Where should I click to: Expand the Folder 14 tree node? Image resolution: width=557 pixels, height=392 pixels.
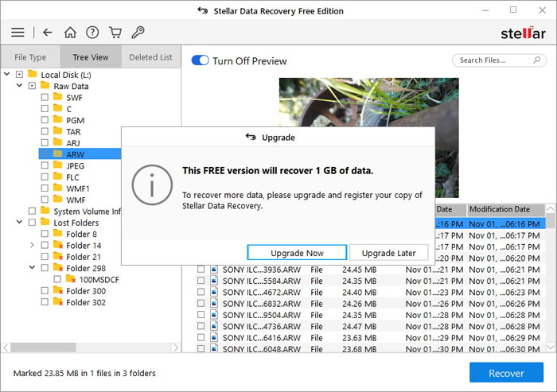[x=32, y=246]
